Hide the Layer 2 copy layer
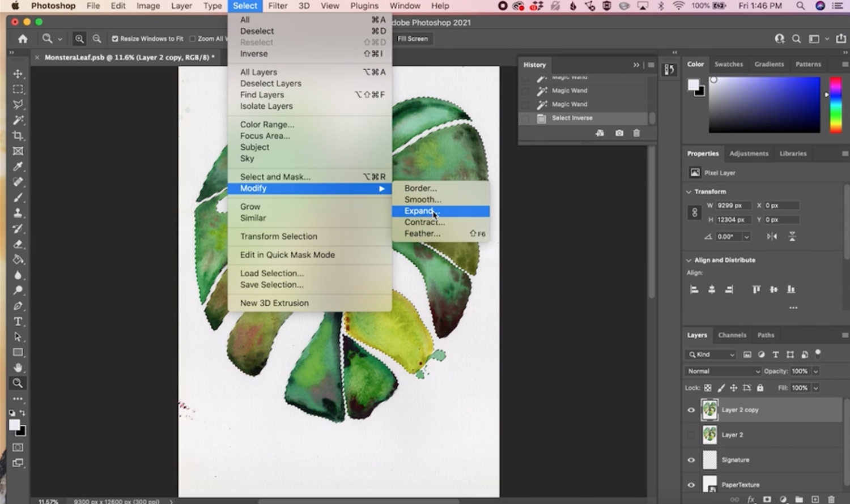850x504 pixels. (x=691, y=409)
